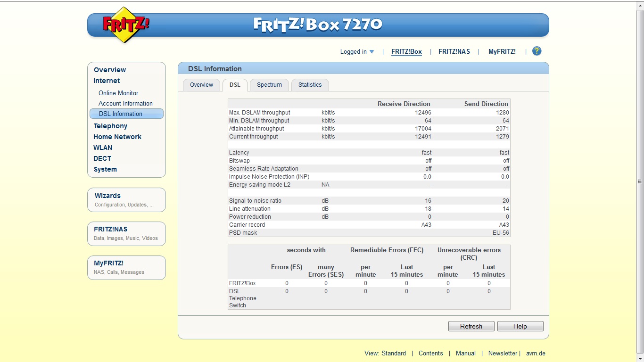Open the Internet sidebar section
Screen dimensions: 644x362
[107, 81]
